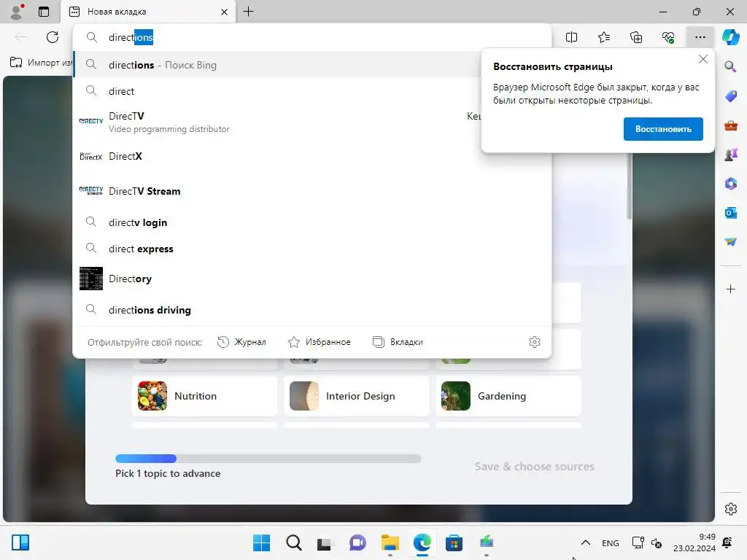Click the sidebar Search icon
This screenshot has height=560, width=747.
click(x=730, y=66)
